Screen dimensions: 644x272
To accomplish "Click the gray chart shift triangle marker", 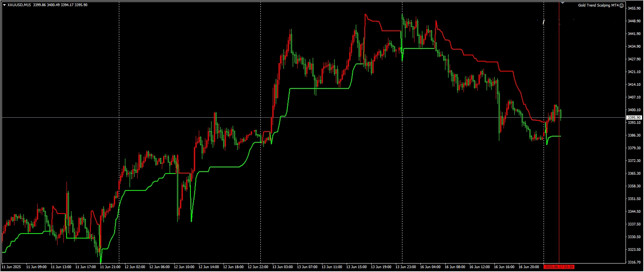I will point(562,3).
